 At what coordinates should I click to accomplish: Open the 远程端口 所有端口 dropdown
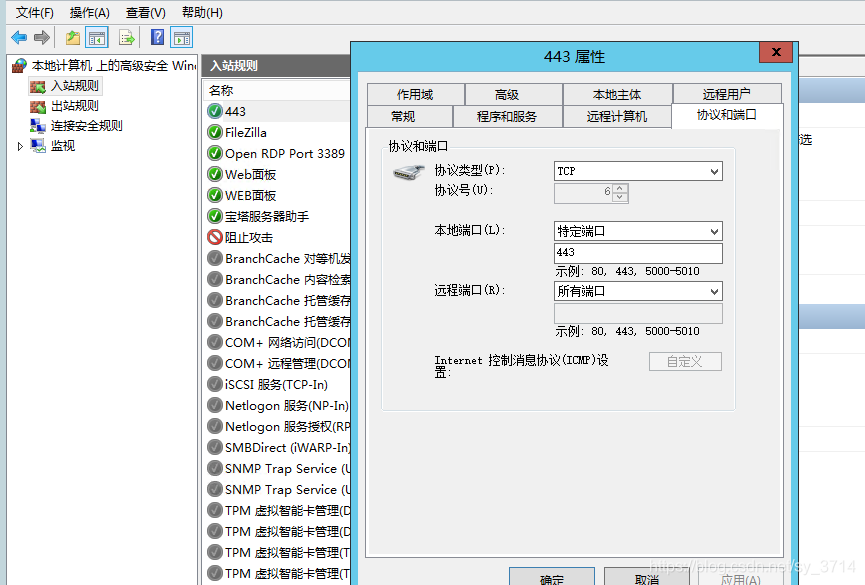[712, 291]
